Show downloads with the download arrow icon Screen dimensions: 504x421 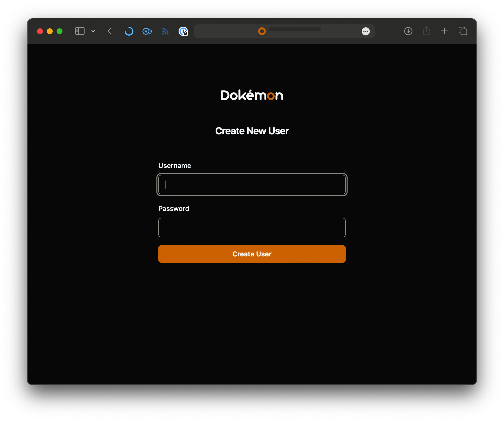408,31
